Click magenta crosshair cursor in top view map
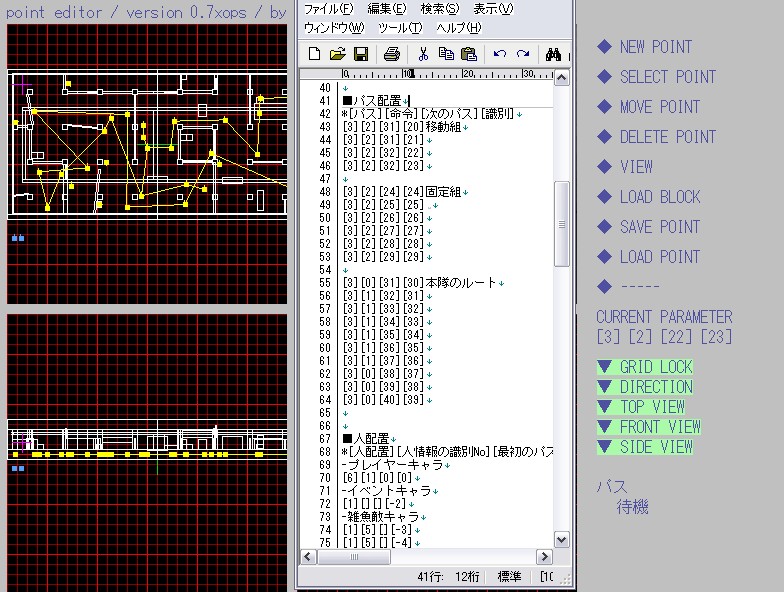Image resolution: width=784 pixels, height=592 pixels. tap(21, 85)
